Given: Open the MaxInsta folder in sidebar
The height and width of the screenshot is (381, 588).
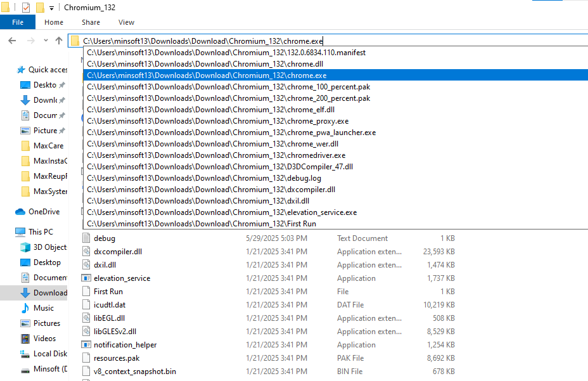Looking at the screenshot, I should 43,160.
